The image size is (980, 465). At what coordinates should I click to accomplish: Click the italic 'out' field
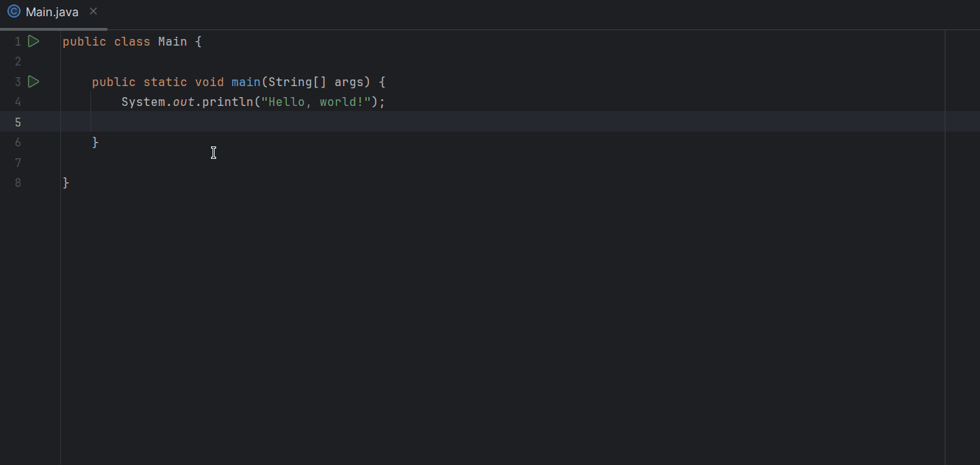(184, 102)
